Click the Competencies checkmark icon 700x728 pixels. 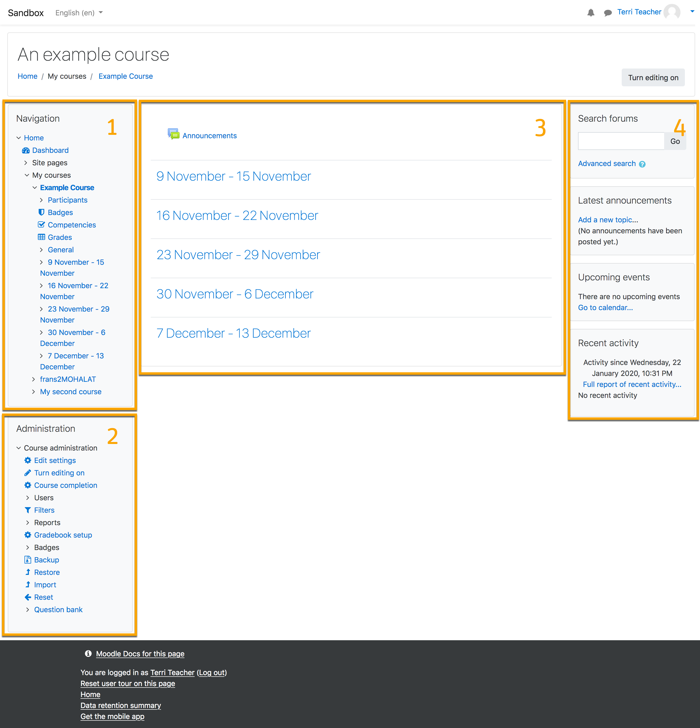tap(41, 225)
